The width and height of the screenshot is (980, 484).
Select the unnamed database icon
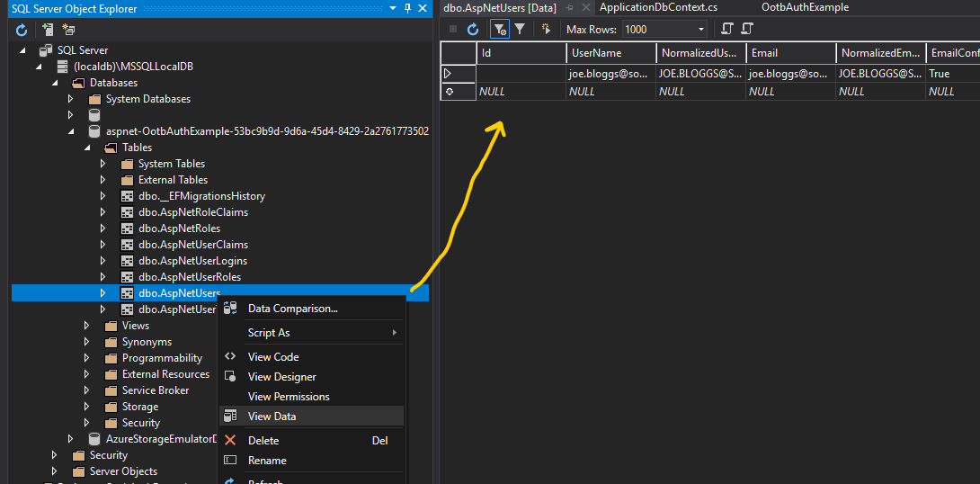(x=94, y=115)
